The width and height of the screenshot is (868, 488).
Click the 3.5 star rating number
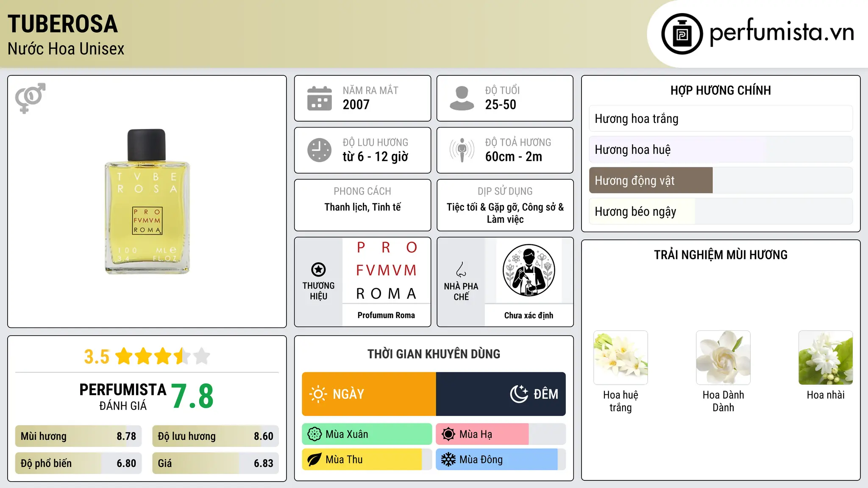97,357
